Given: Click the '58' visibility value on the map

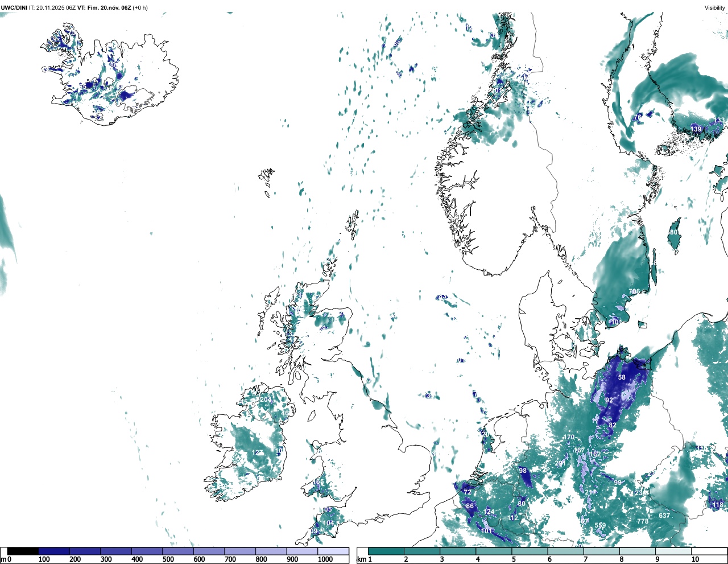Looking at the screenshot, I should point(622,377).
